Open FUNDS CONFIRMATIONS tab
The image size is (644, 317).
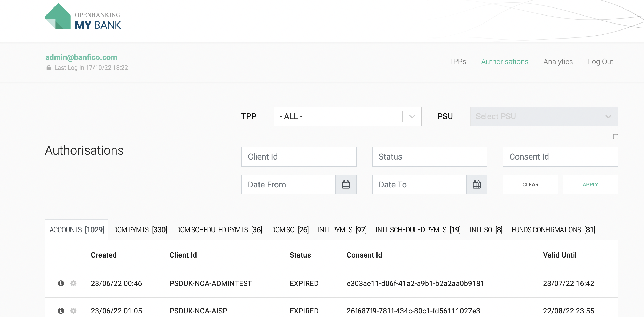553,230
